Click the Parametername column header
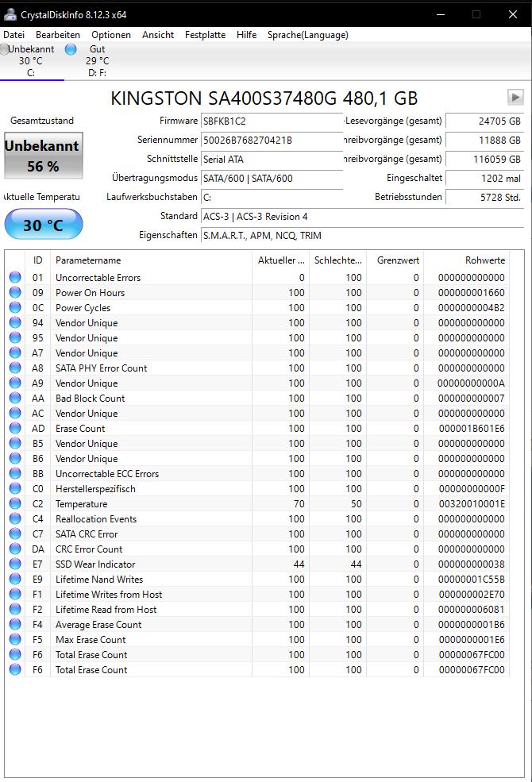 pyautogui.click(x=151, y=260)
